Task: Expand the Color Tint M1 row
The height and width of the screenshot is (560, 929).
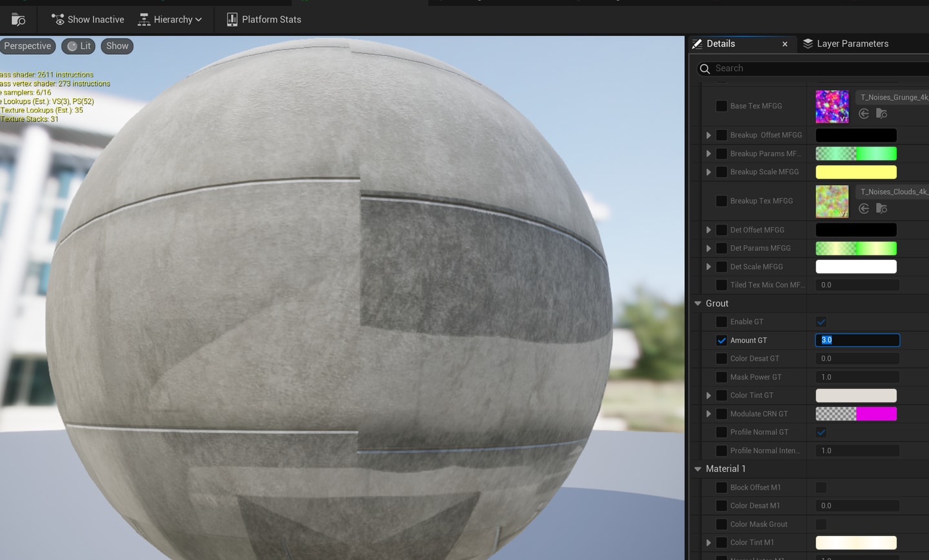Action: (x=708, y=543)
